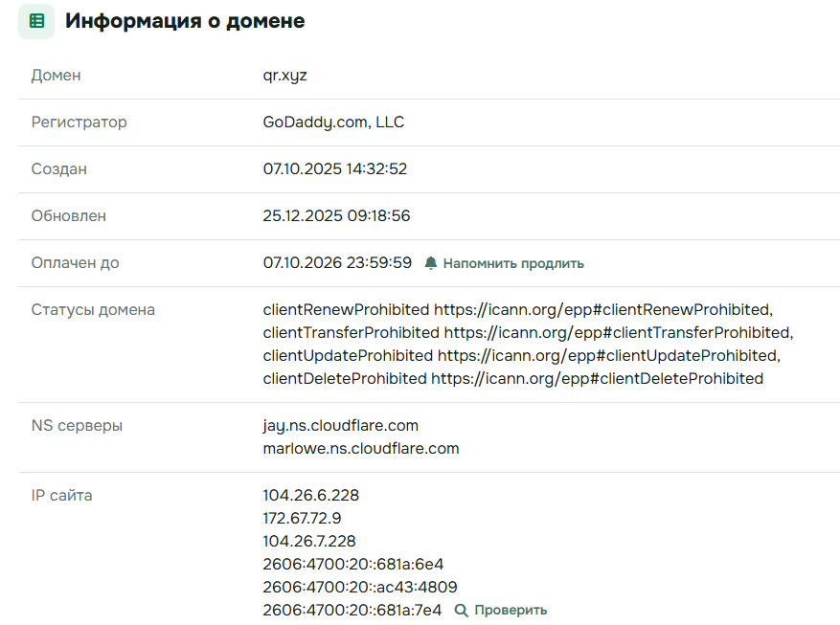
Task: Click the Домен row label
Action: click(x=56, y=76)
